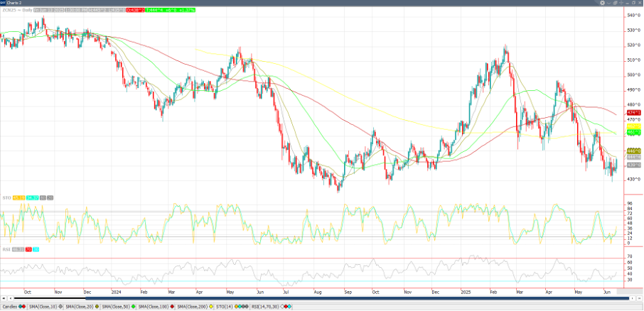Click the RSI label in RSI pane
Viewport: 644px width, 311px height.
coord(6,250)
